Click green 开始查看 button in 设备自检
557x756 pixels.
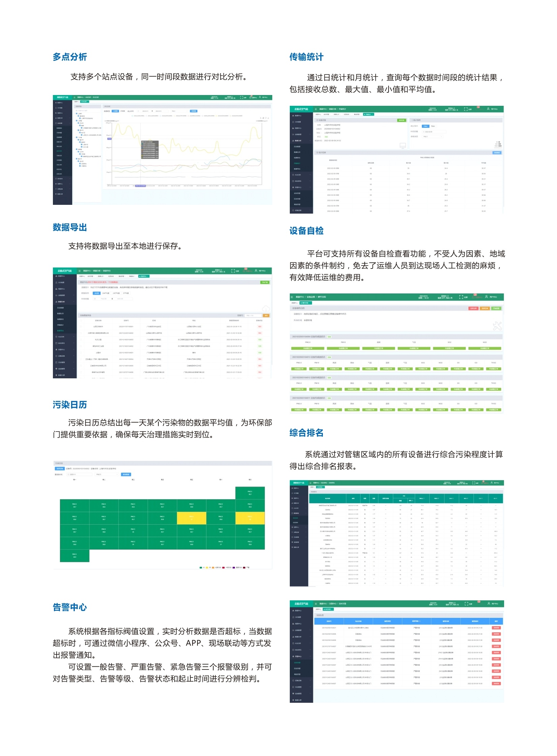point(496,308)
